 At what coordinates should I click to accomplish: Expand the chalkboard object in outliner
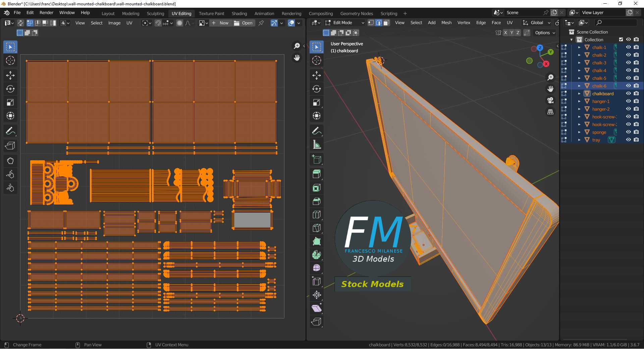click(579, 94)
